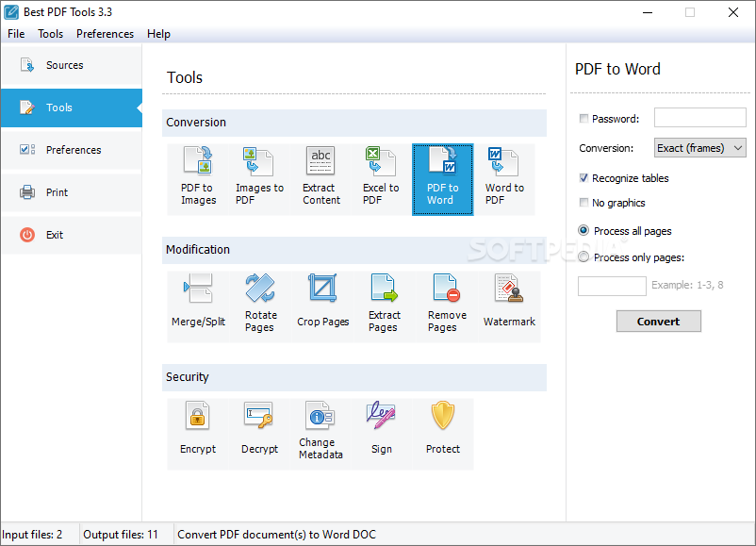Click the Security section header
The image size is (756, 546).
click(354, 377)
